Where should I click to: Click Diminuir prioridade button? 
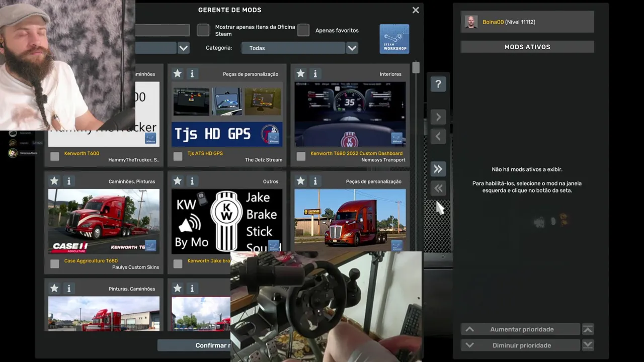(x=521, y=345)
